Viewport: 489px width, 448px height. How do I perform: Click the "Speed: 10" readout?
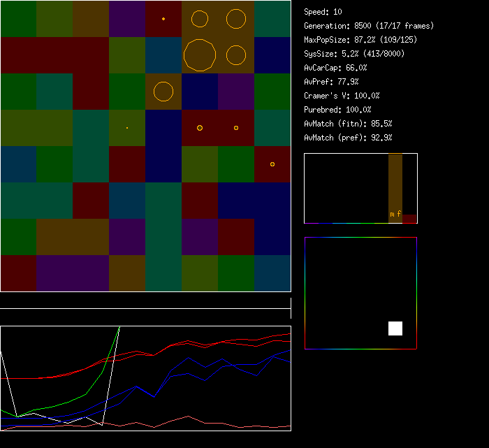(323, 12)
